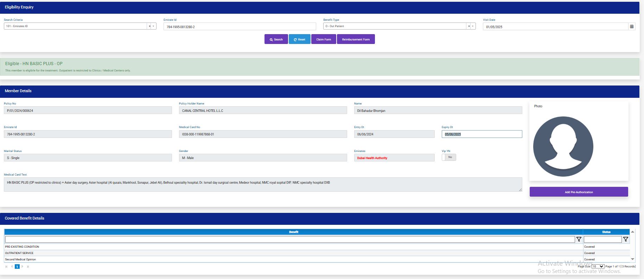
Task: Open the Page Size dropdown
Action: [x=598, y=266]
